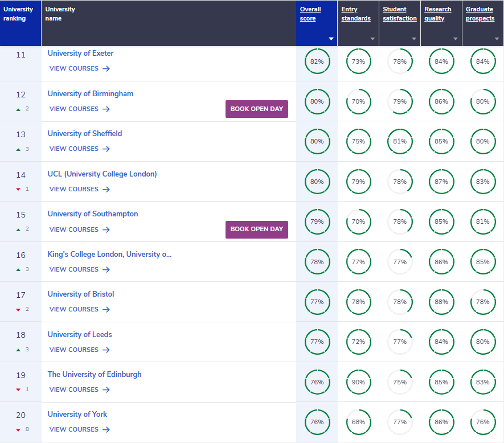Open the University of Sheffield link

[85, 133]
